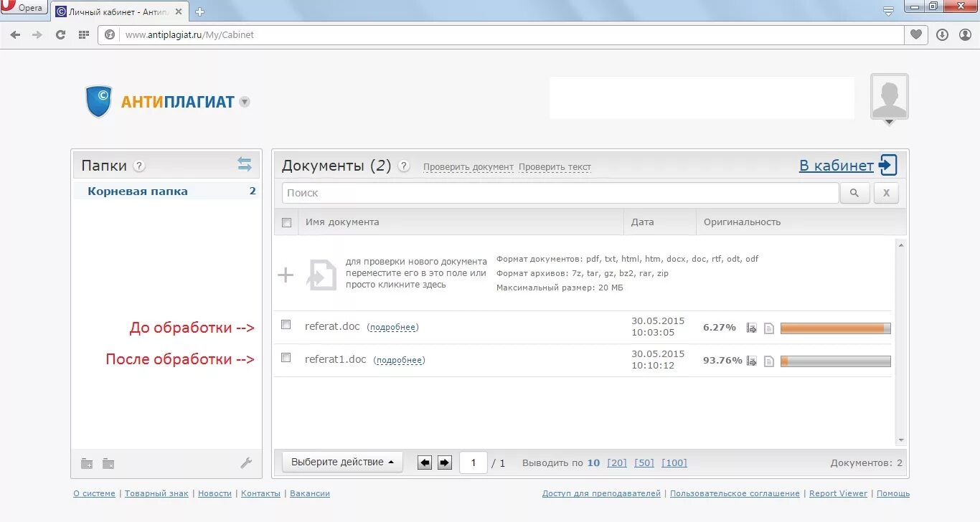Toggle folder panel swap arrows icon
The width and height of the screenshot is (980, 522).
(x=245, y=164)
